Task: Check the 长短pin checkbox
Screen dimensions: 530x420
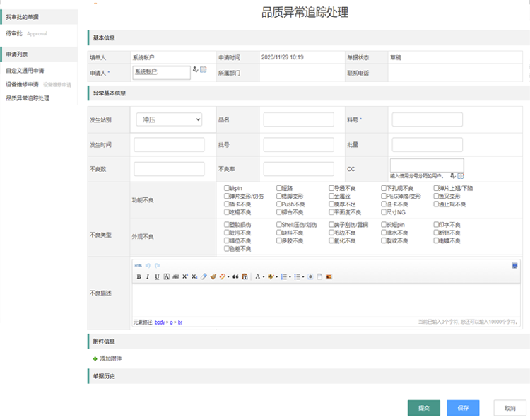Action: coord(384,224)
